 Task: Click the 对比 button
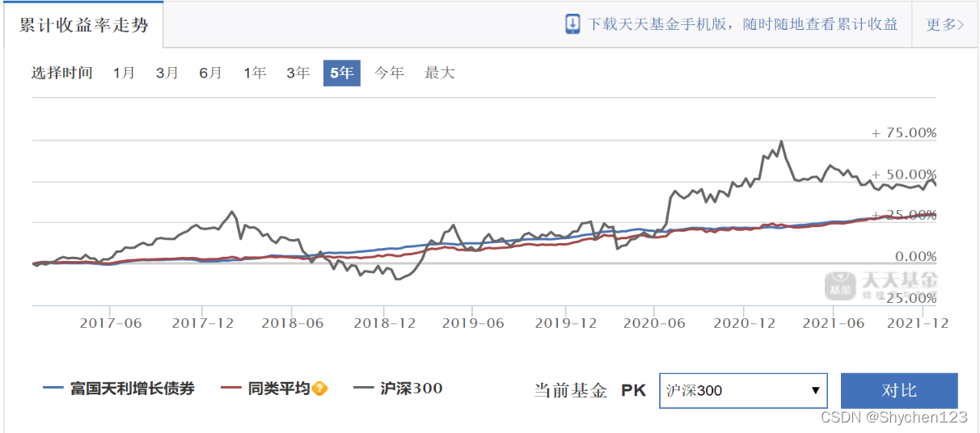[x=899, y=390]
